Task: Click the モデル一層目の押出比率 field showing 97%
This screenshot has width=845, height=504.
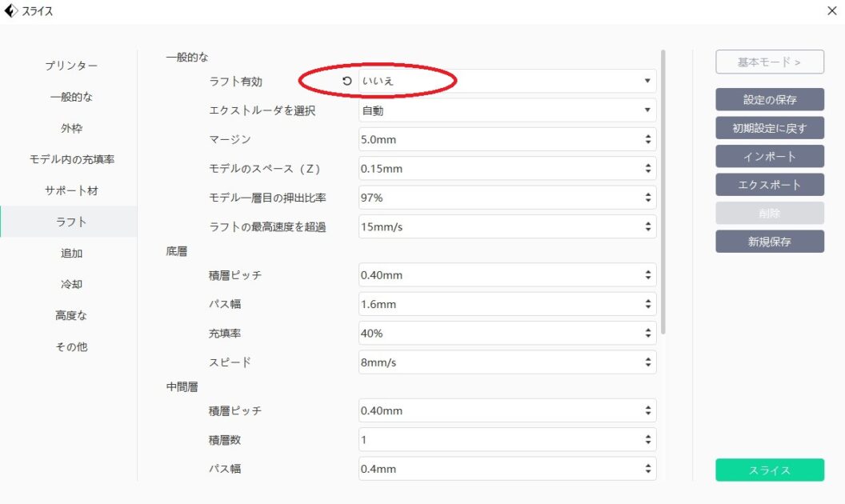Action: pos(507,198)
